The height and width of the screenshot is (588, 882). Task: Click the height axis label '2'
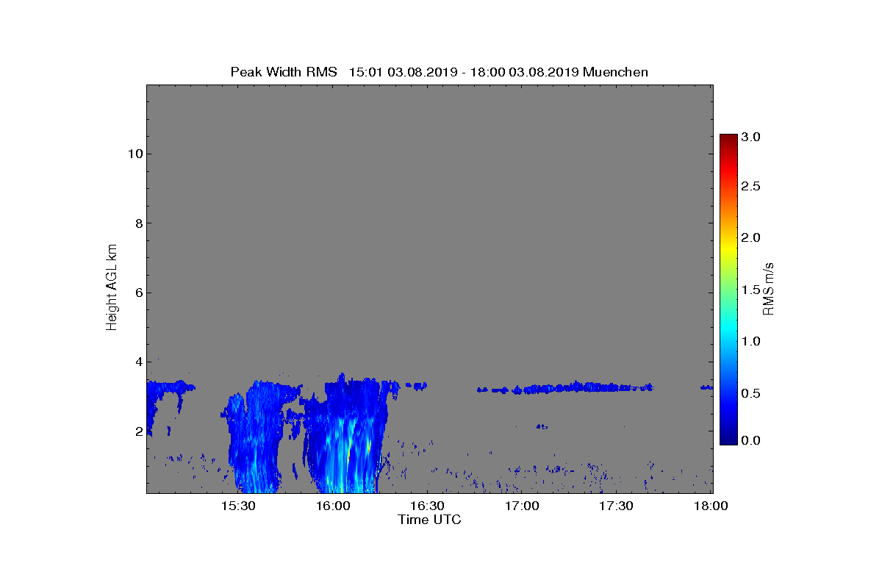[x=137, y=431]
